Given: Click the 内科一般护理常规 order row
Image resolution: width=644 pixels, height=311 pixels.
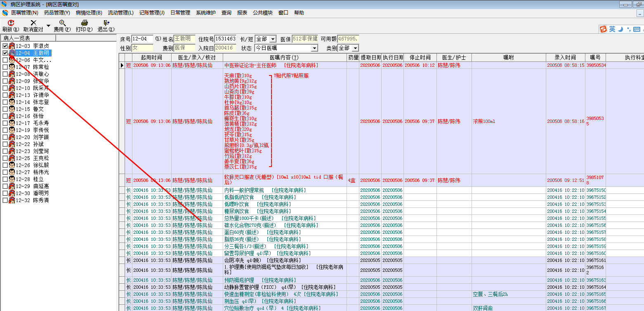Looking at the screenshot, I should (381, 190).
